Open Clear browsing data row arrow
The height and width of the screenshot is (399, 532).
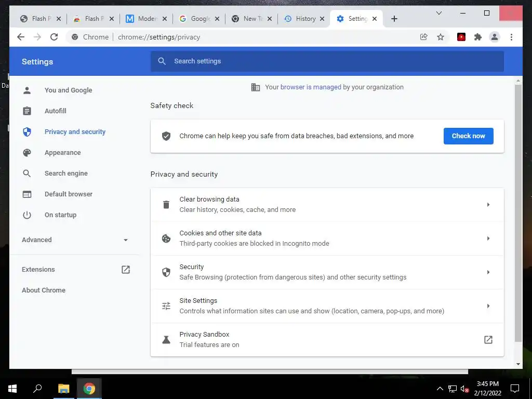[x=488, y=205]
